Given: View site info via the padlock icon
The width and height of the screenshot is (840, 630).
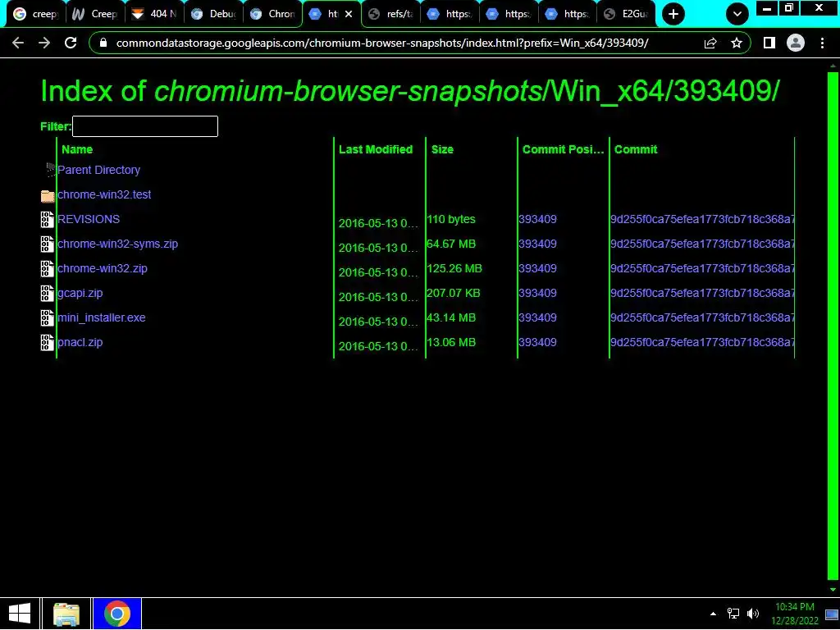Looking at the screenshot, I should click(104, 43).
